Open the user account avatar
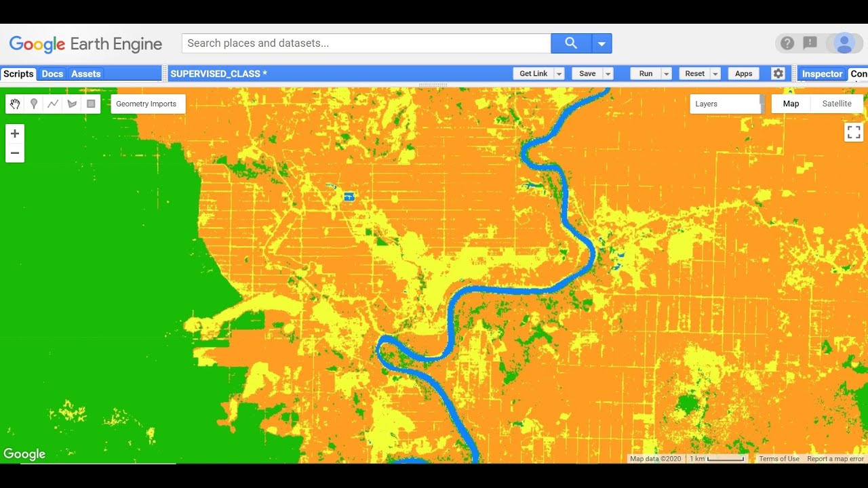The width and height of the screenshot is (868, 488). (844, 43)
